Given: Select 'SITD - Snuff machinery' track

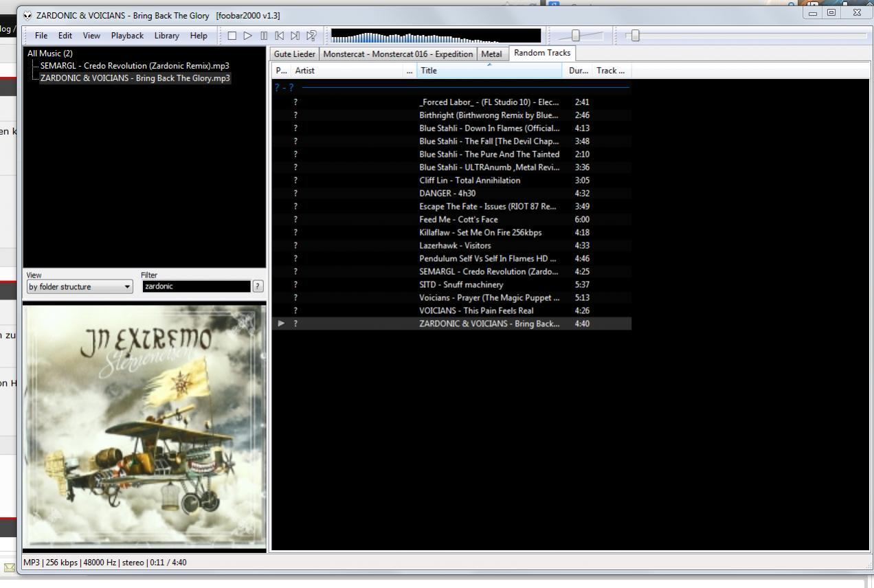Looking at the screenshot, I should click(x=451, y=284).
